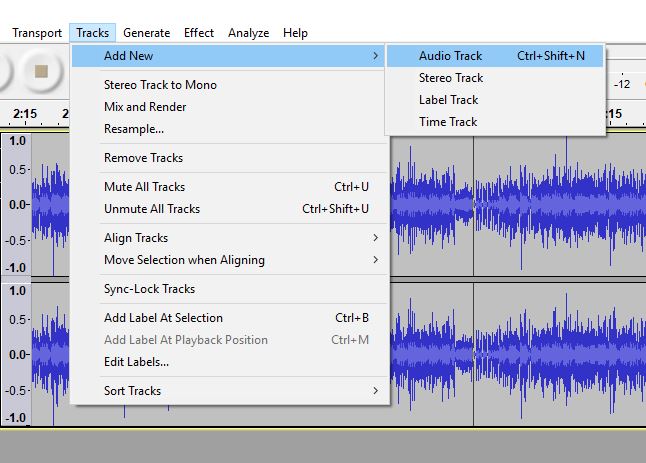
Task: Open the Help menu
Action: point(295,33)
